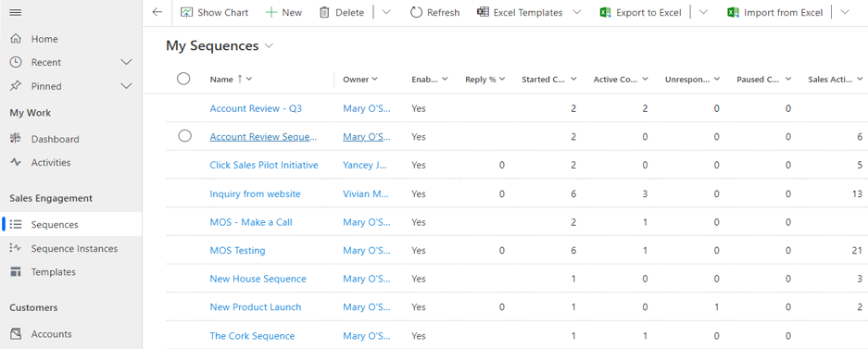Open the Excel Templates dropdown arrow
The image size is (868, 349).
[x=577, y=12]
